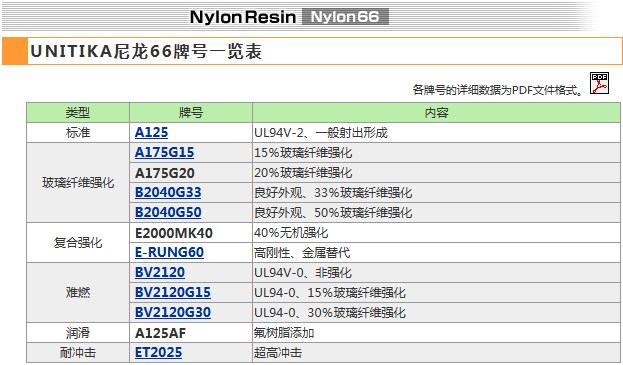Click the E2000MK40 grade cell
Viewport: 623px width, 365px height.
[191, 233]
